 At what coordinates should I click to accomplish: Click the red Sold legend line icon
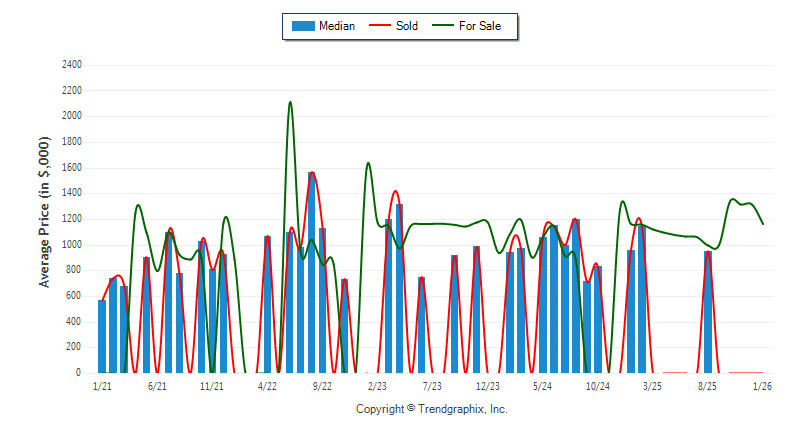click(380, 26)
